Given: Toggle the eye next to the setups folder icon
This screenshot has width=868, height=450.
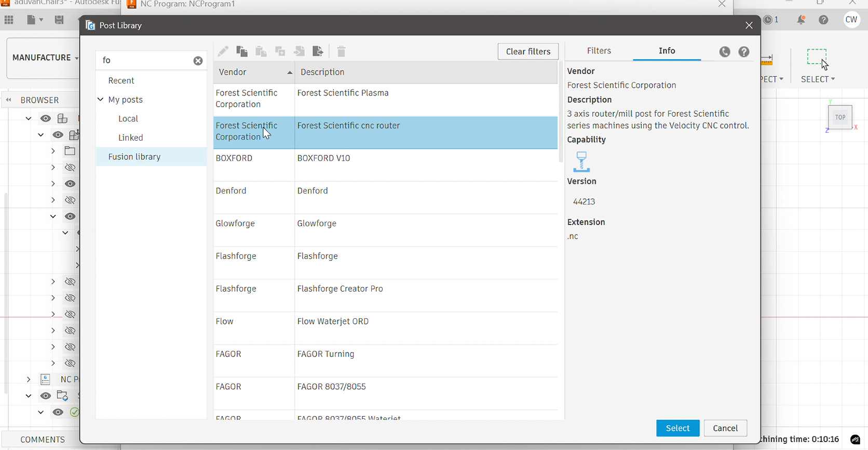Looking at the screenshot, I should 46,396.
